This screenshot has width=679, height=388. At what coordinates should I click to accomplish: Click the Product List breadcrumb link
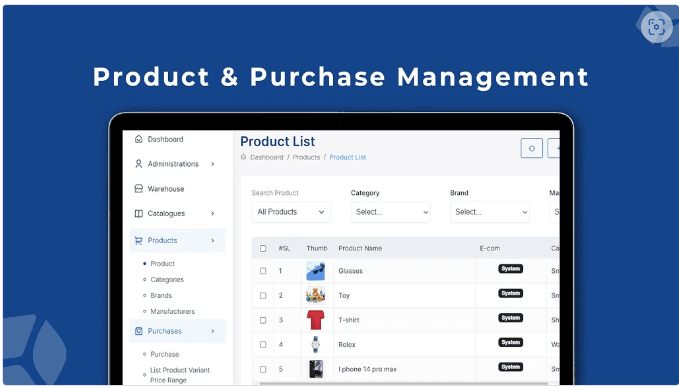point(348,157)
